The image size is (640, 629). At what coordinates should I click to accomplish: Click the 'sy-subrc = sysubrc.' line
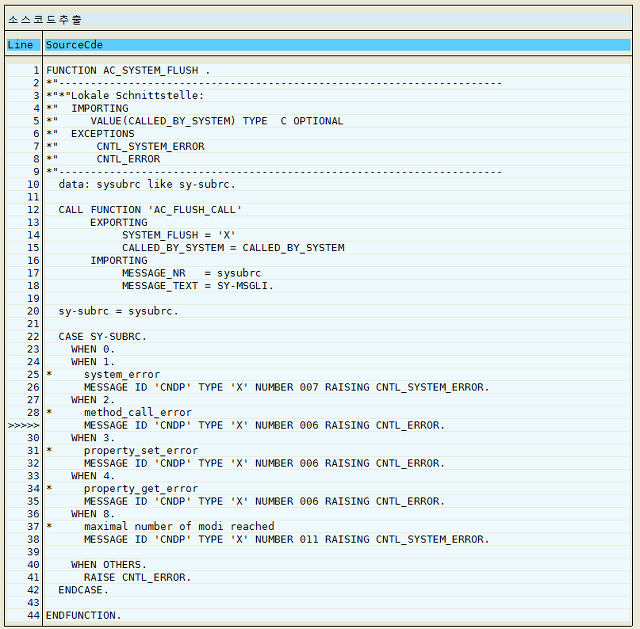118,311
